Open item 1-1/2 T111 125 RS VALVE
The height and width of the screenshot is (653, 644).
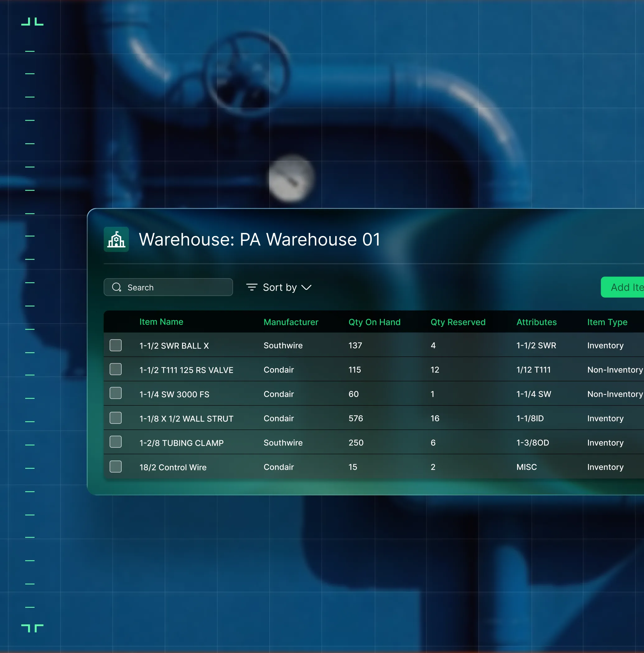186,370
